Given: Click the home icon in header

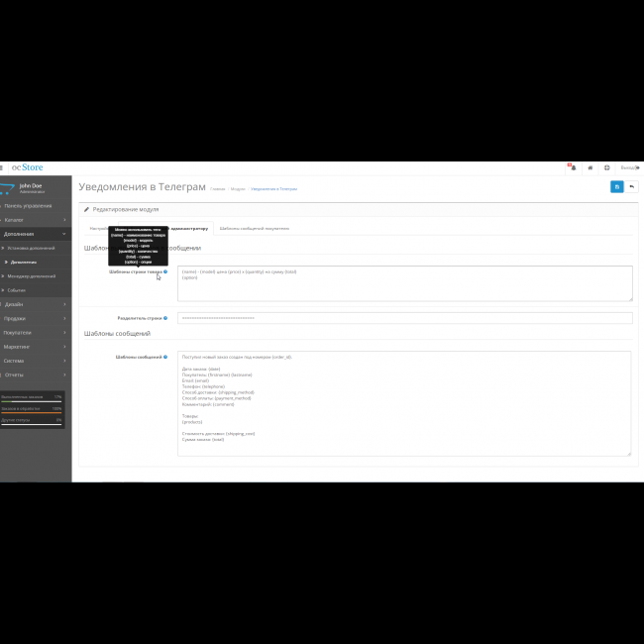Looking at the screenshot, I should tap(590, 167).
